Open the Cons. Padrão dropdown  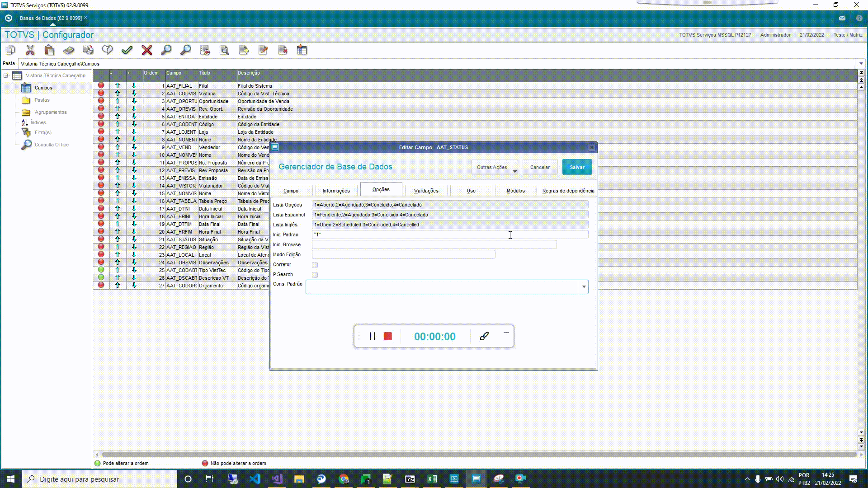point(584,287)
